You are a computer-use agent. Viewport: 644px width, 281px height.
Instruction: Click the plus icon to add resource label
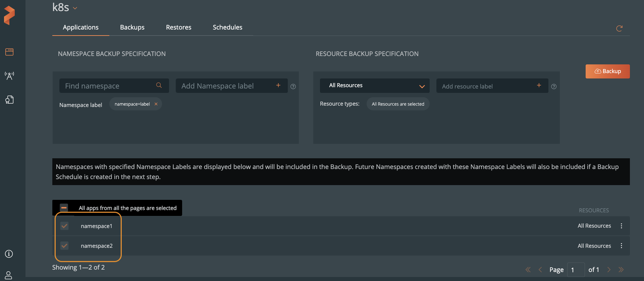tap(539, 86)
